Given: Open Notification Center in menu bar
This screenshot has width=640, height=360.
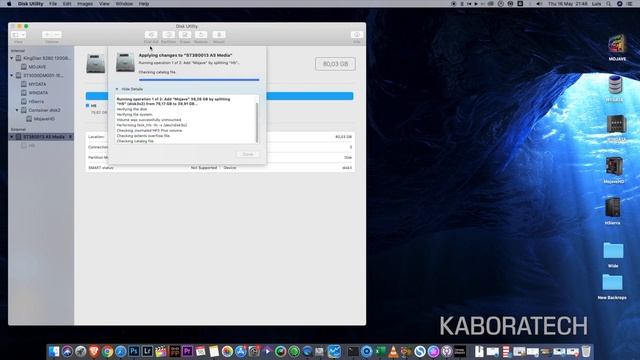Looking at the screenshot, I should point(630,4).
